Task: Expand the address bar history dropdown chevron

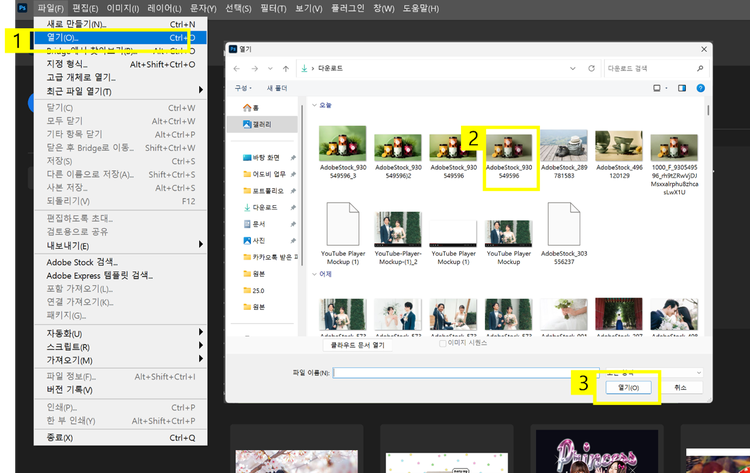Action: click(573, 68)
